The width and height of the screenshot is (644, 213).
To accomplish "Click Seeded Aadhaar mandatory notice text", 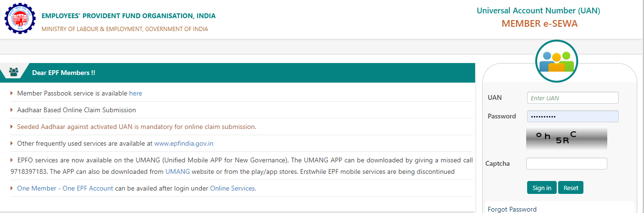I will [x=136, y=127].
